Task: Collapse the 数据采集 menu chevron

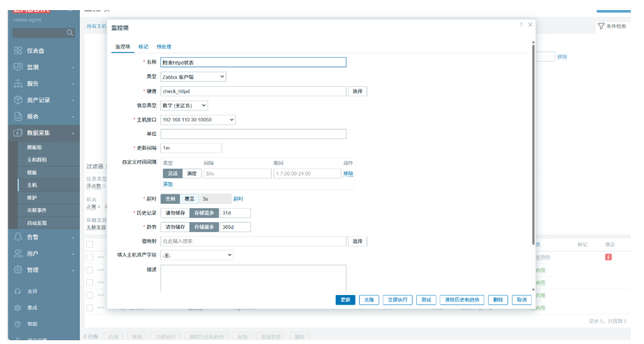Action: (73, 133)
